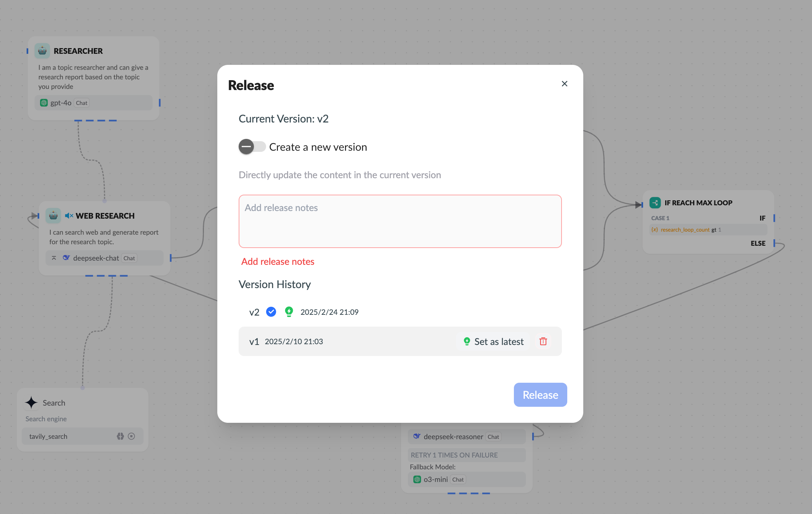Click the stop icon beside tavily_search

coord(132,436)
